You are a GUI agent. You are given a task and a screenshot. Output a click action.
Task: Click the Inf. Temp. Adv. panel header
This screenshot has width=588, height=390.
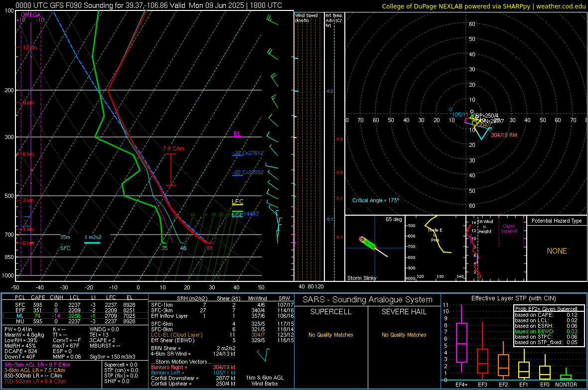334,20
